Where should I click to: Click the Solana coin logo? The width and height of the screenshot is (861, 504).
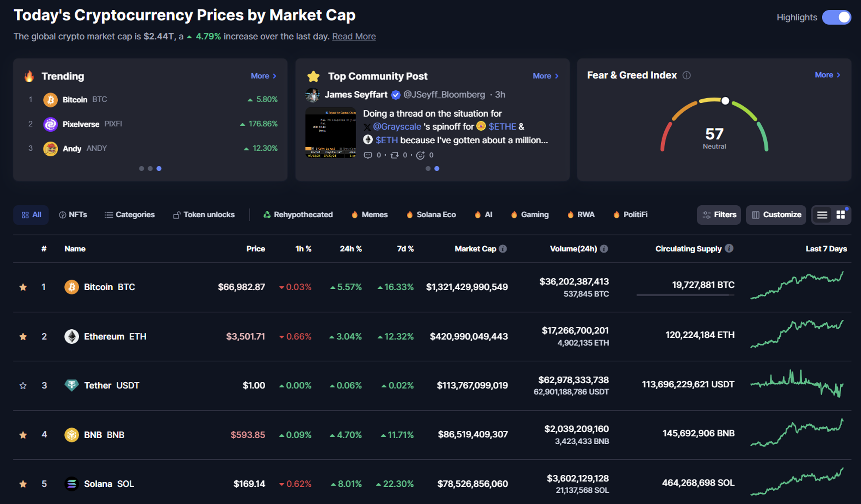(x=71, y=484)
